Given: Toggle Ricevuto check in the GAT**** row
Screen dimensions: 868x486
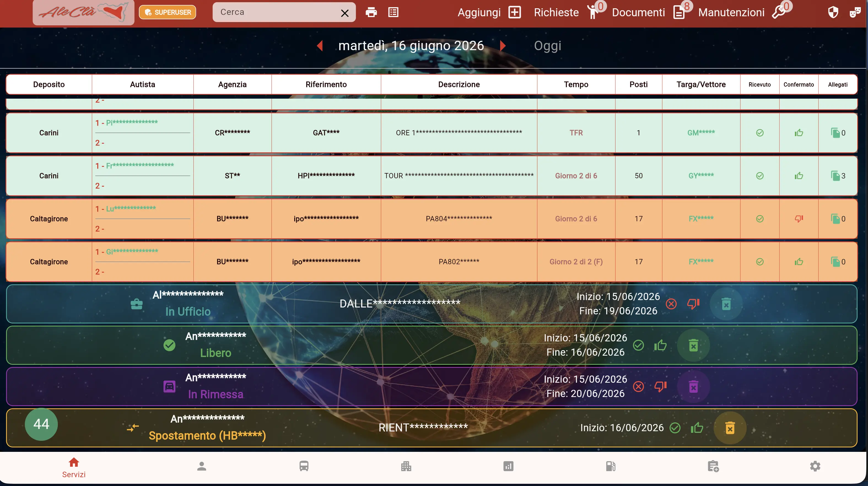Looking at the screenshot, I should (x=759, y=133).
